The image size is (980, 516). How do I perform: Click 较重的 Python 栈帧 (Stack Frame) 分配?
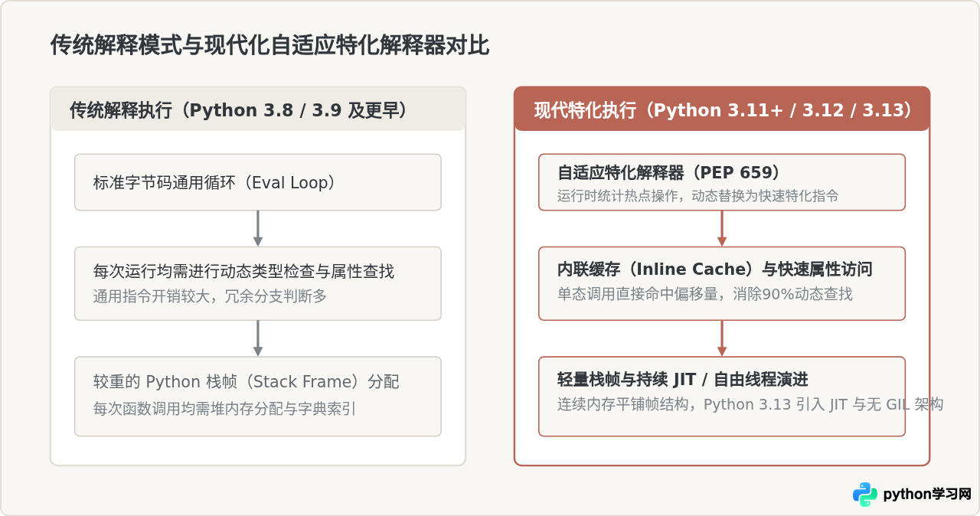[246, 381]
